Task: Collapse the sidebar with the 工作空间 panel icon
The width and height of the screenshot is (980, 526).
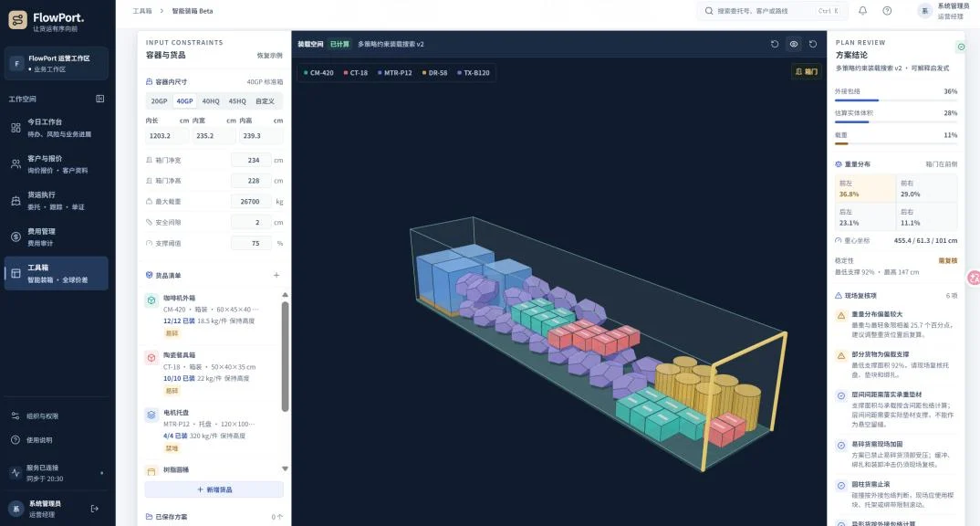Action: tap(100, 99)
